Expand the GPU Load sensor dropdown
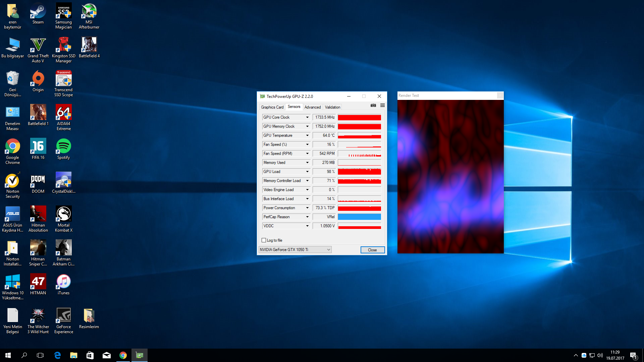644x362 pixels. [307, 172]
